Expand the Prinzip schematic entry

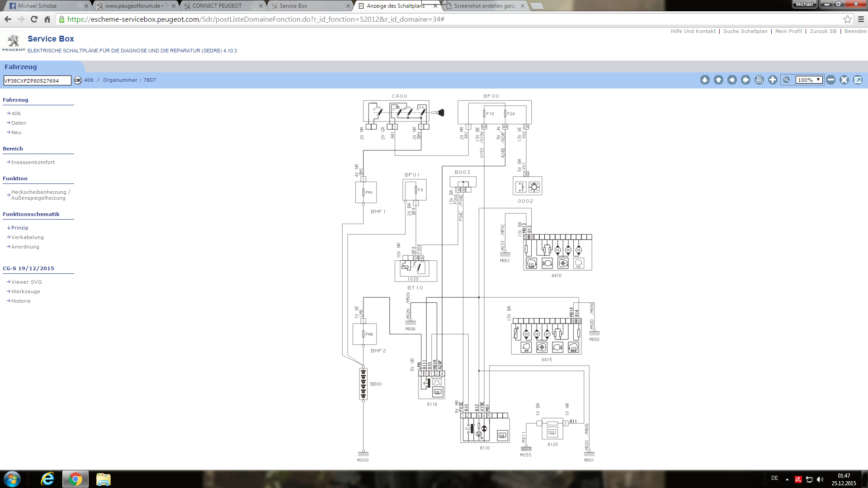click(19, 228)
